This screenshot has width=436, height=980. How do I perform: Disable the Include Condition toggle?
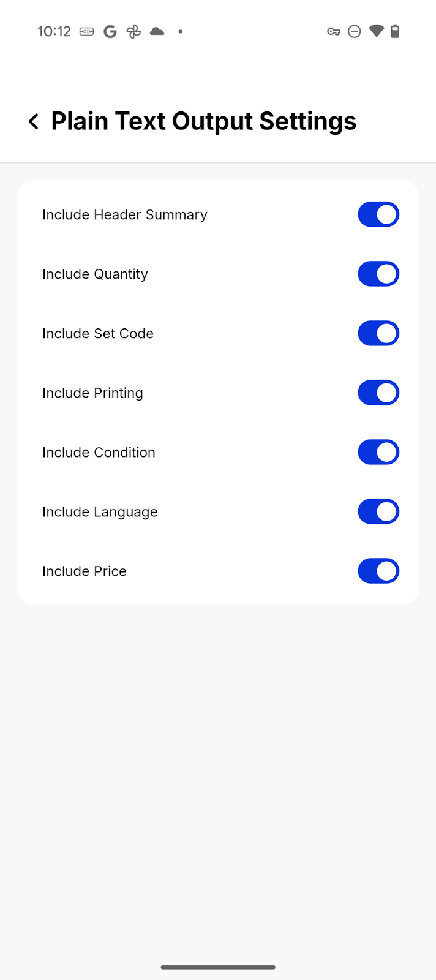click(x=378, y=453)
